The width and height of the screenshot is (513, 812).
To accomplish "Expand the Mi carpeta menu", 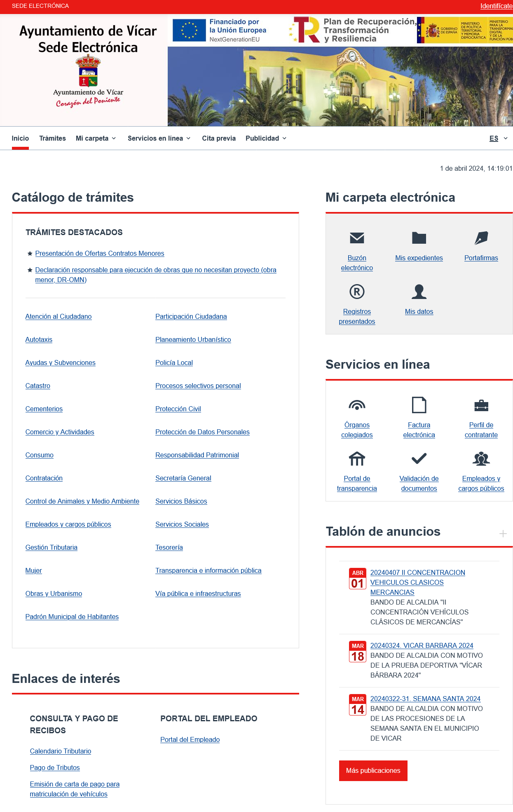I will (96, 138).
